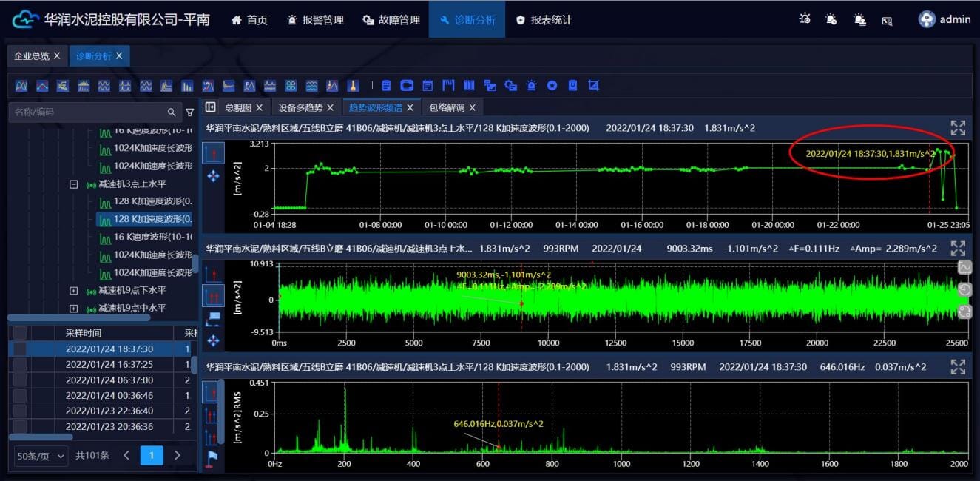Screen dimensions: 980x481
Task: Toggle select-all checkbox in sample table header
Action: tap(20, 333)
